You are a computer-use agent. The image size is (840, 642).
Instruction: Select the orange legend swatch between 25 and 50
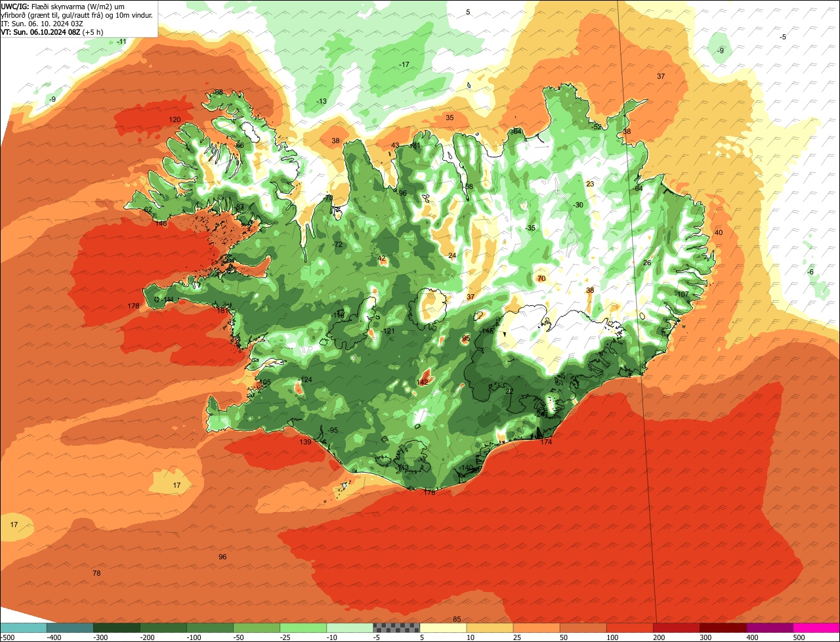[x=536, y=628]
